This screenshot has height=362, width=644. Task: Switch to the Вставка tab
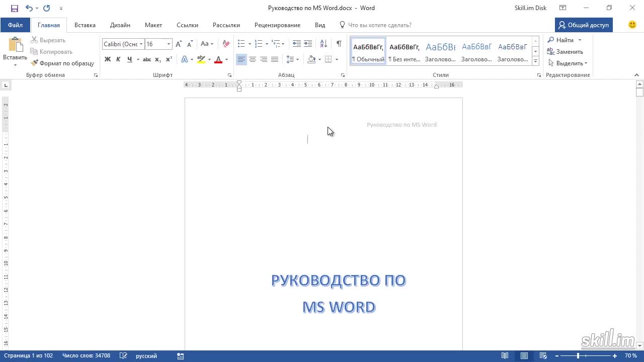(x=85, y=25)
